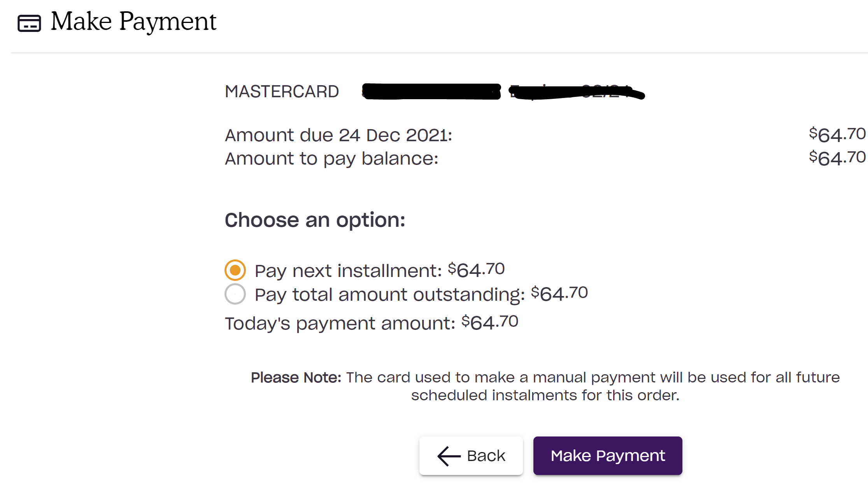Select the Pay total amount outstanding radio
Image resolution: width=868 pixels, height=489 pixels.
tap(235, 294)
